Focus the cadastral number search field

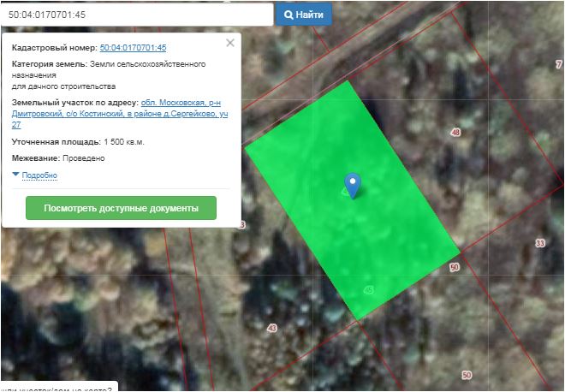coord(137,15)
